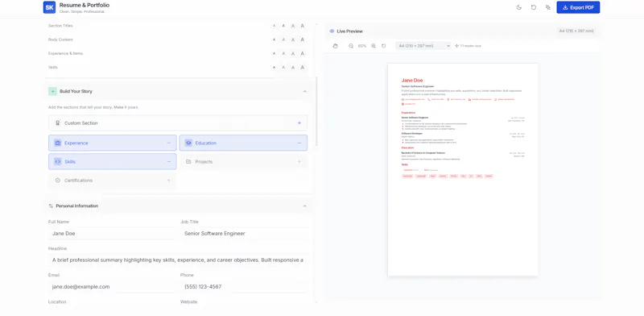Click the icon just left of Export PDF
The image size is (644, 316).
548,7
